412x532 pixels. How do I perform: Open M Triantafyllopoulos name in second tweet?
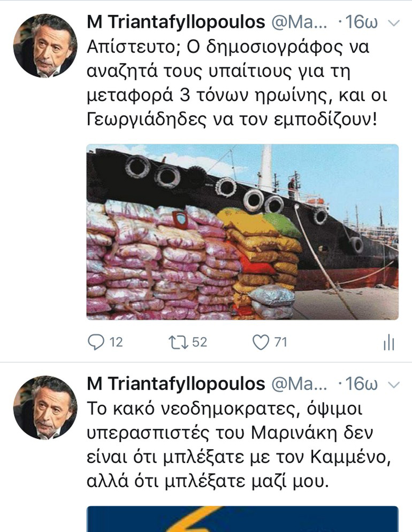tap(176, 384)
